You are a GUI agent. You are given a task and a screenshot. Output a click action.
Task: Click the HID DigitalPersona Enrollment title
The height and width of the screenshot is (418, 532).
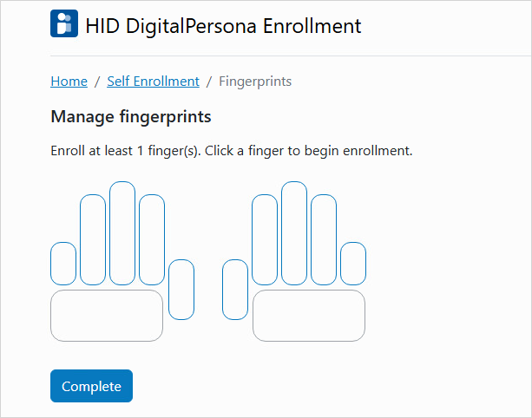pyautogui.click(x=223, y=25)
